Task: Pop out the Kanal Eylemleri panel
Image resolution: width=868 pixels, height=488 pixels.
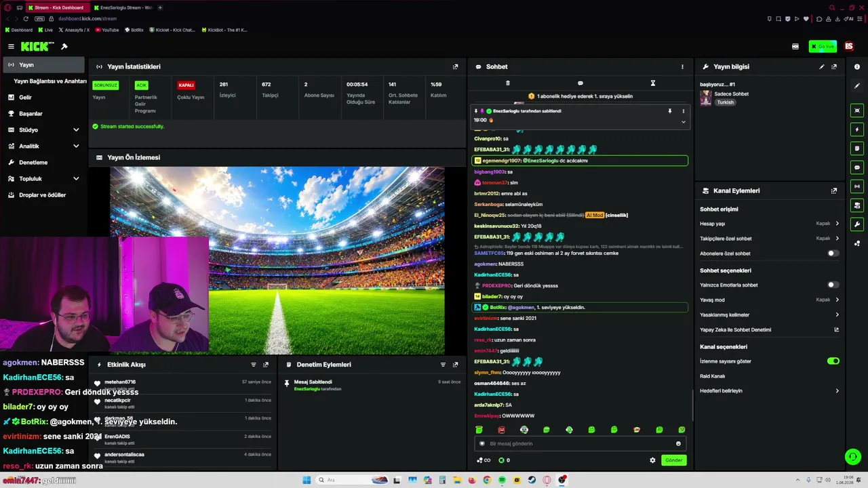Action: point(834,190)
